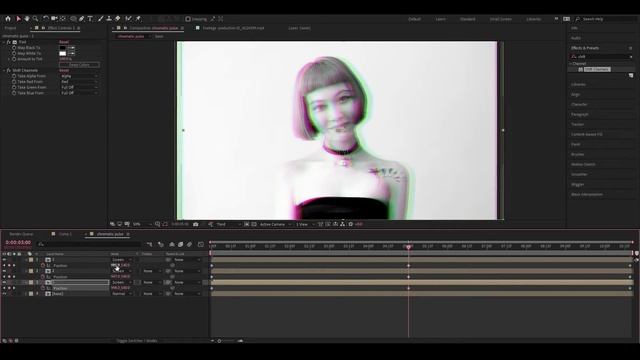
Task: Select the Clone Stamp tool
Action: point(109,19)
